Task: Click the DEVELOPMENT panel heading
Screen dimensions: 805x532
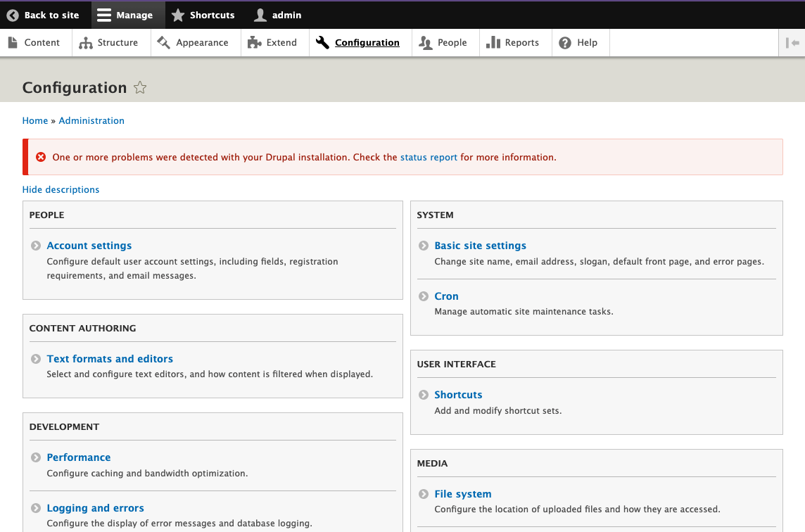Action: pos(64,426)
